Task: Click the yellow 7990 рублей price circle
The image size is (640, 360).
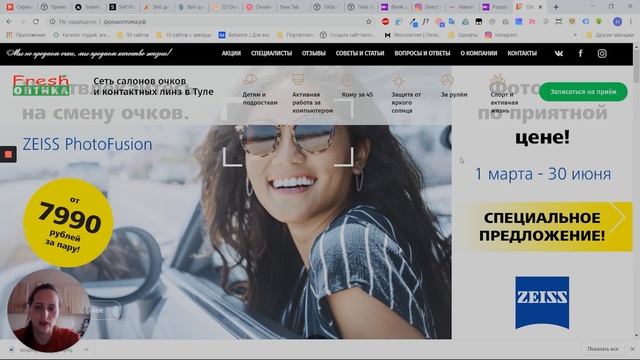Action: pyautogui.click(x=68, y=223)
